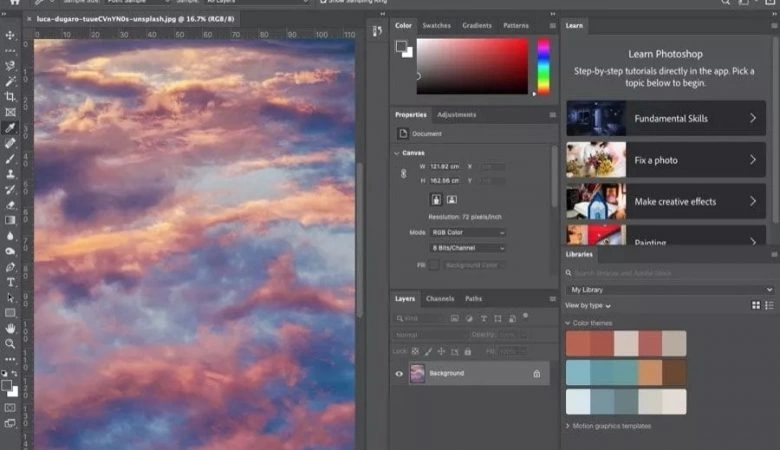The height and width of the screenshot is (450, 780).
Task: Click the rainbow hue slider
Action: click(543, 67)
